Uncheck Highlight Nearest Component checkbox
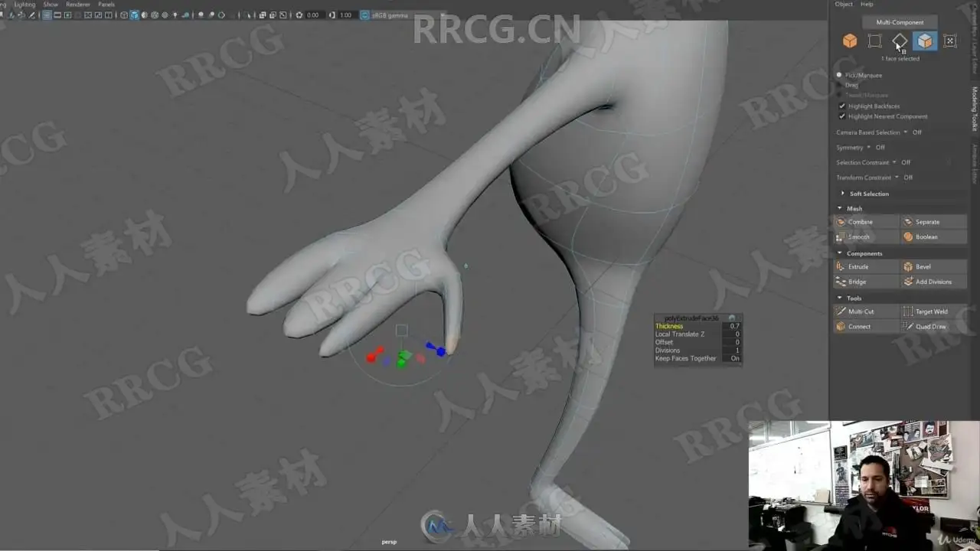 pos(842,116)
